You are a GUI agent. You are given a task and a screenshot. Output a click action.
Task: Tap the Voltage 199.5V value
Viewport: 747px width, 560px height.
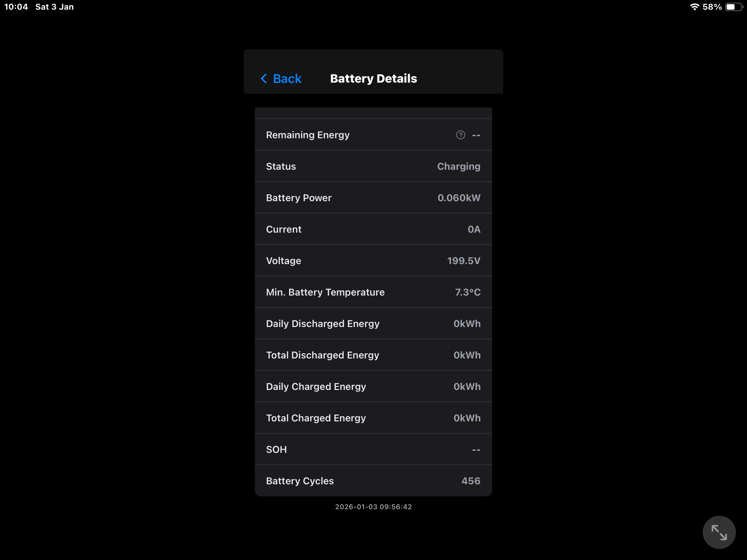[463, 261]
